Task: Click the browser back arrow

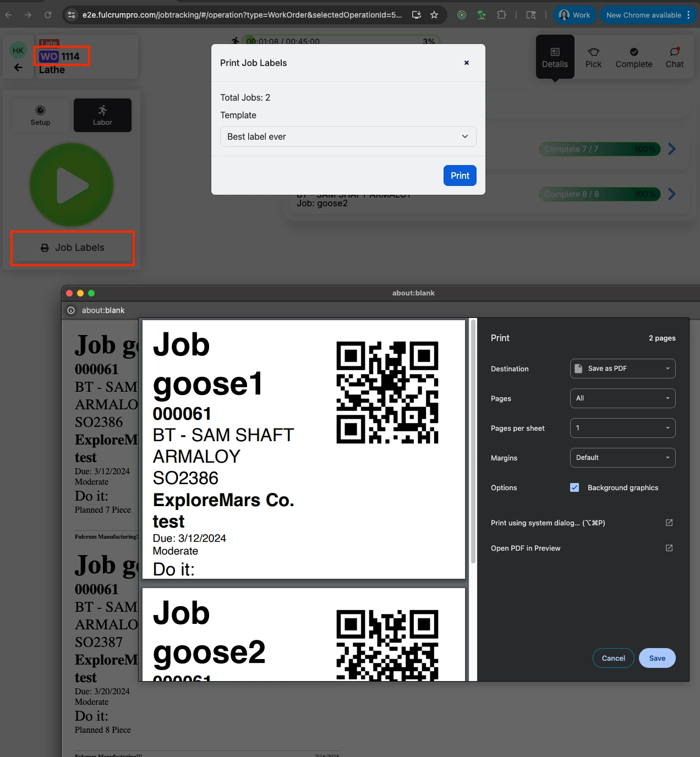Action: pyautogui.click(x=8, y=15)
